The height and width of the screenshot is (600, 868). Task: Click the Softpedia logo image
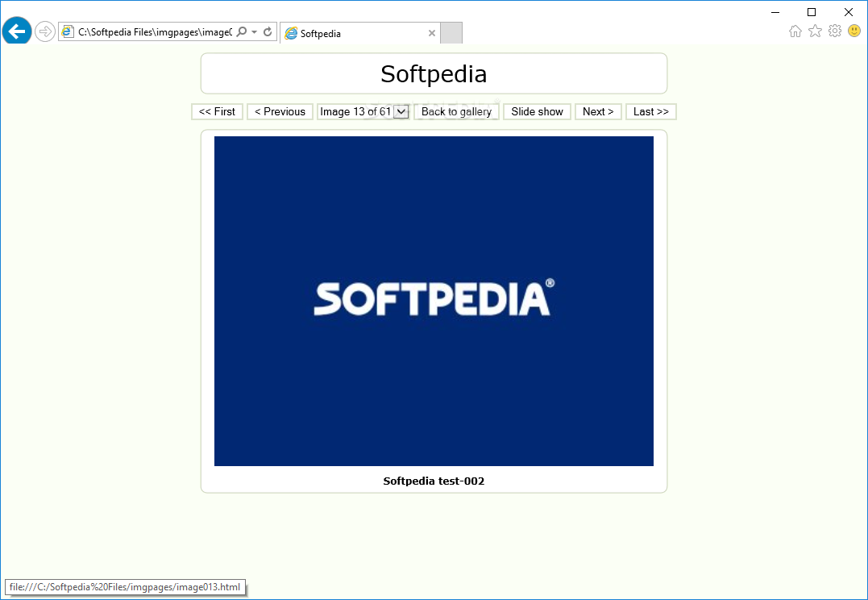(x=434, y=301)
